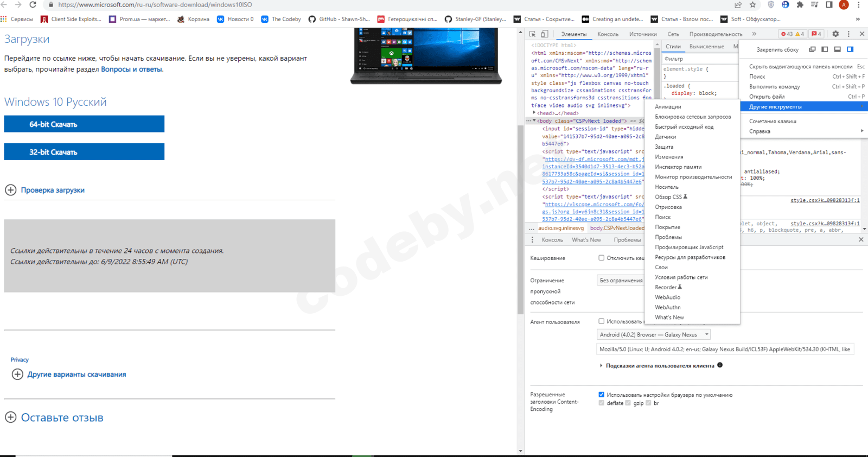Open the Android Galaxy Nexus user agent dropdown
This screenshot has width=868, height=457.
click(653, 334)
